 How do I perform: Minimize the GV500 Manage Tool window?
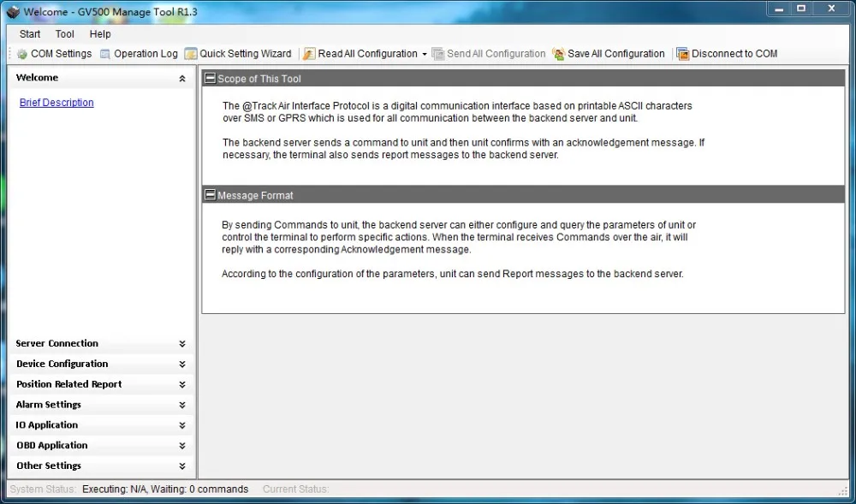[x=779, y=9]
